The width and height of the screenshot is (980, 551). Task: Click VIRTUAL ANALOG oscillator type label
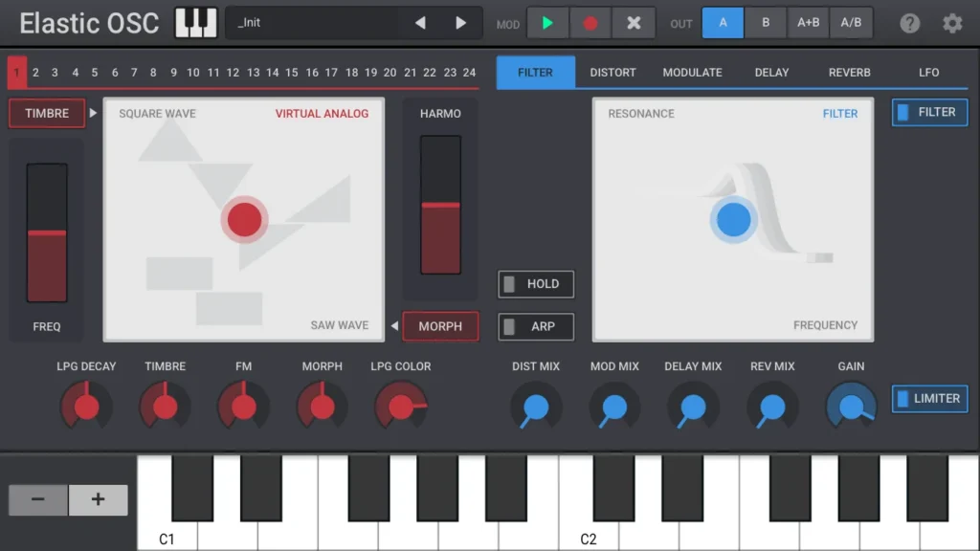(x=322, y=114)
